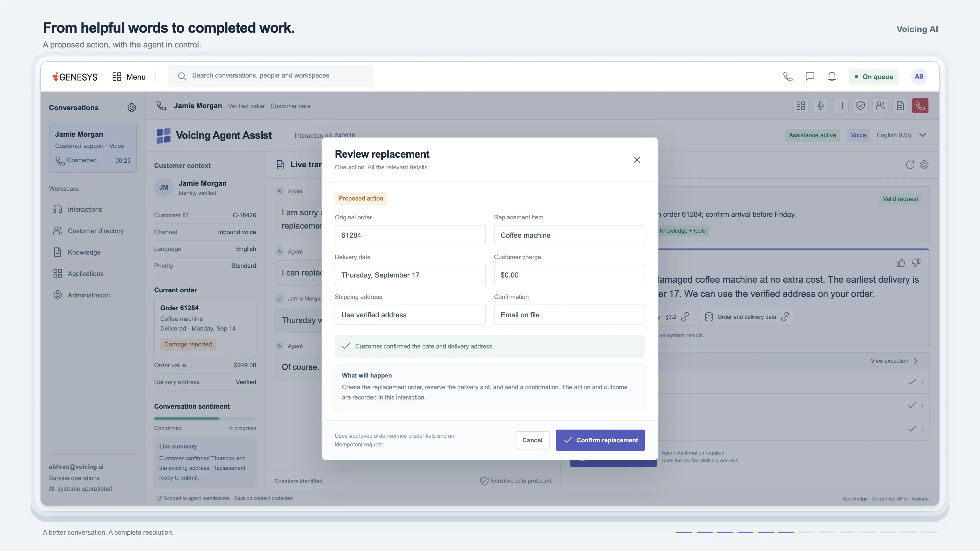Image resolution: width=980 pixels, height=551 pixels.
Task: Open the Shipping address selector
Action: pos(410,315)
